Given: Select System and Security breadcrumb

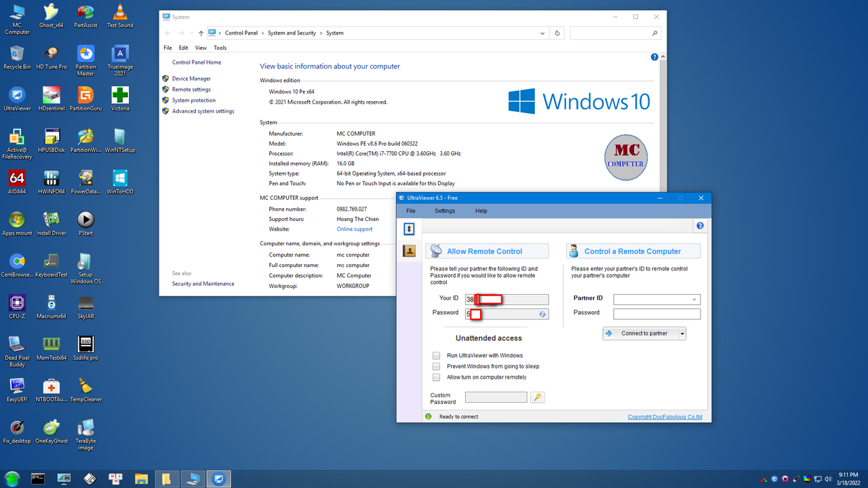Looking at the screenshot, I should pos(292,33).
